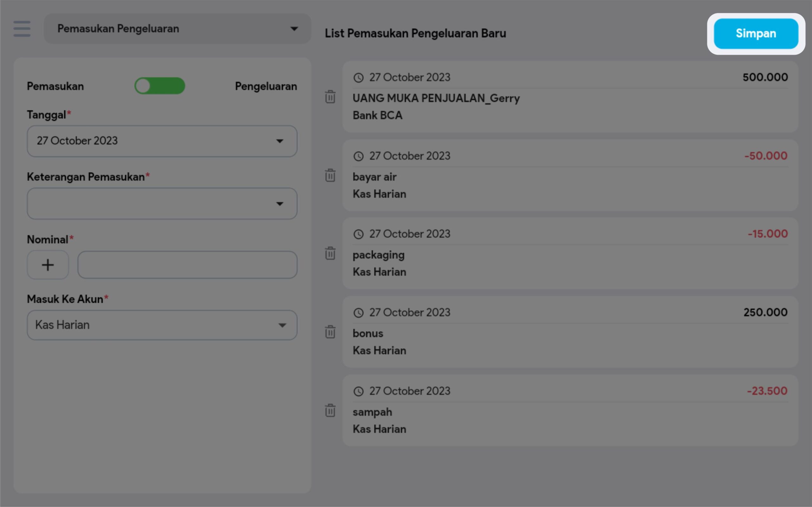812x507 pixels.
Task: Open the Pemasukan Pengeluaran page selector
Action: click(177, 29)
